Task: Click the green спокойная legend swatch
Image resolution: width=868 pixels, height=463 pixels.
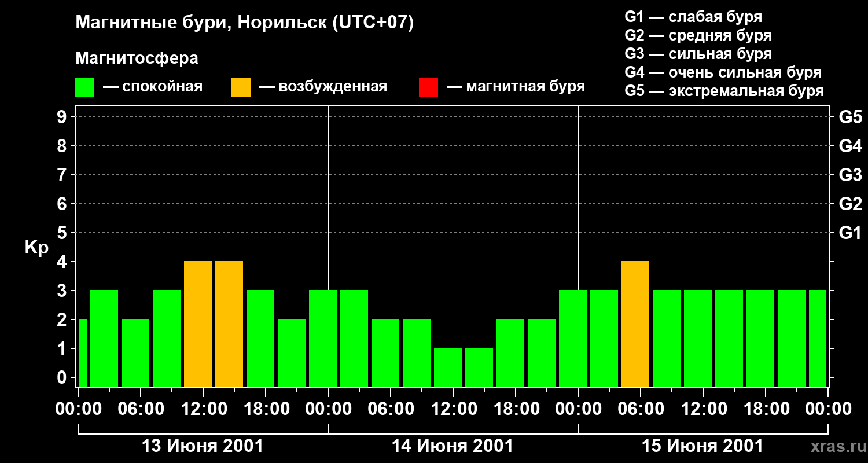Action: click(84, 87)
